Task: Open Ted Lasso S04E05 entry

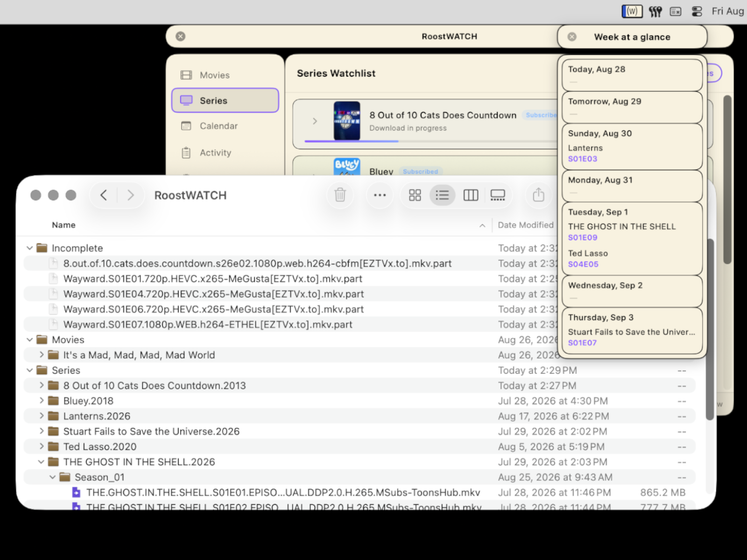Action: coord(588,259)
